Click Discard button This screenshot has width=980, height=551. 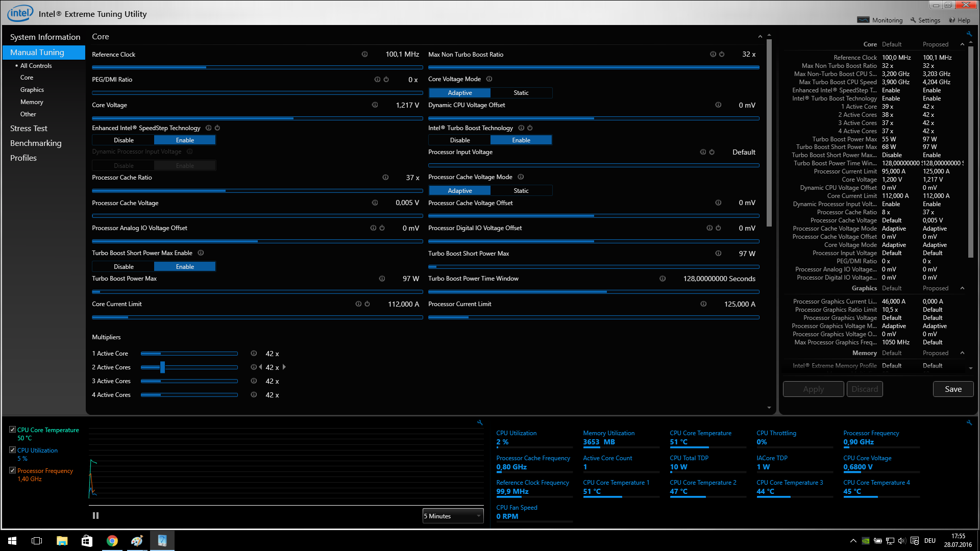click(x=865, y=389)
